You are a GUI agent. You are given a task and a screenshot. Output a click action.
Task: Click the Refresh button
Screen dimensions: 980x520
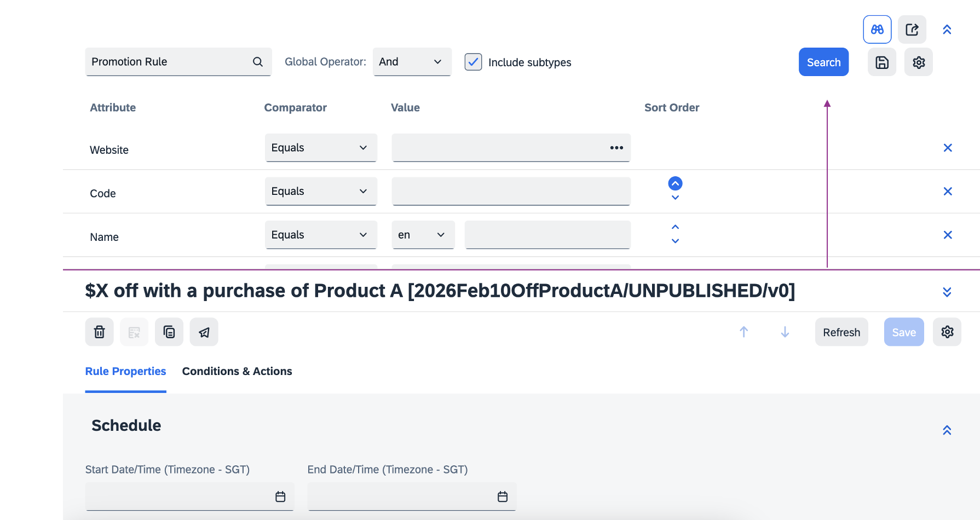point(841,332)
